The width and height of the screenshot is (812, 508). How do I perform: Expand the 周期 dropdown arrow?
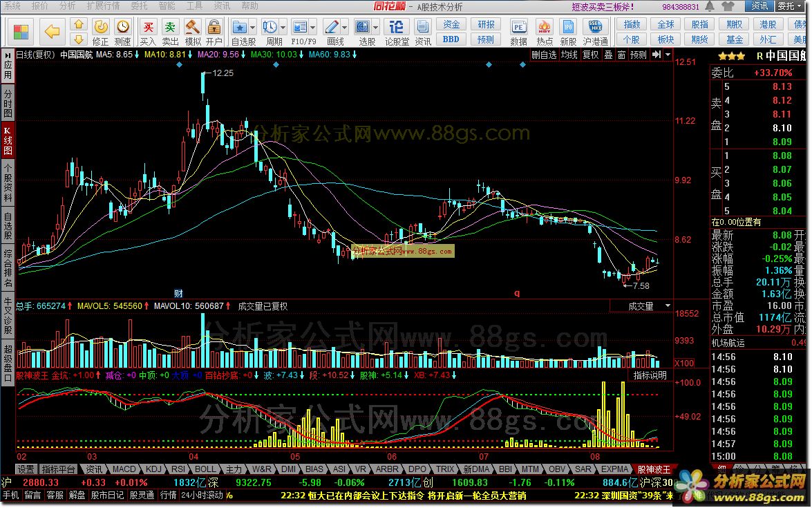click(x=283, y=27)
